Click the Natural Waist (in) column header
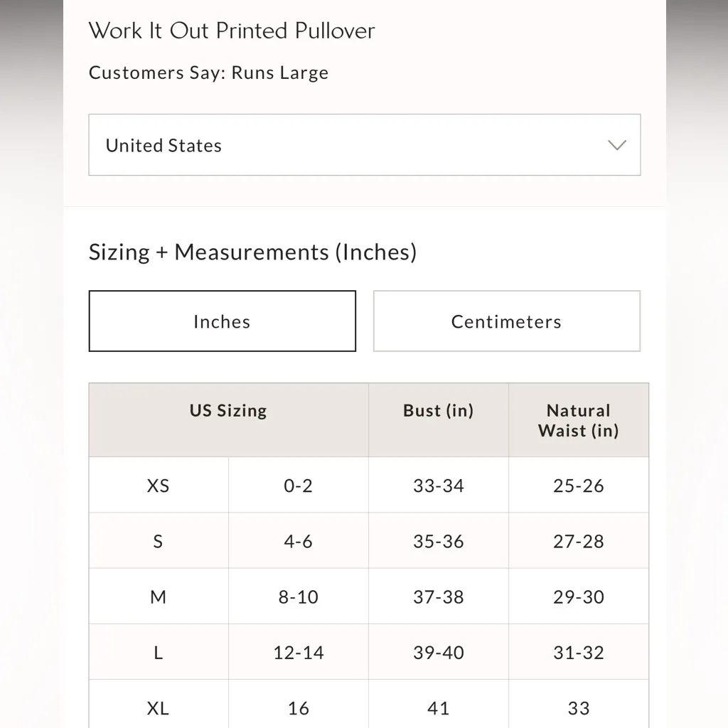This screenshot has height=728, width=728. (x=578, y=420)
